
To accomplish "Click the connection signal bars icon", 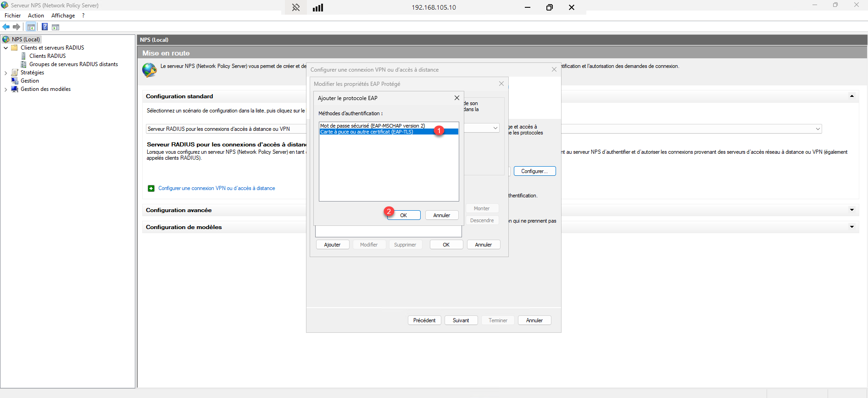I will point(318,7).
